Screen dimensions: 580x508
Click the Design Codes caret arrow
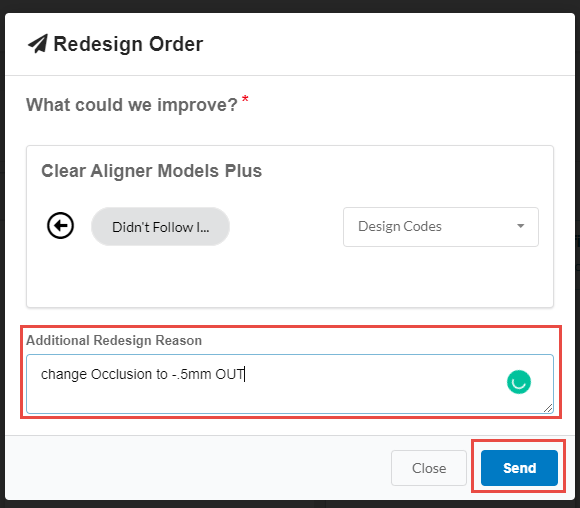pos(520,226)
